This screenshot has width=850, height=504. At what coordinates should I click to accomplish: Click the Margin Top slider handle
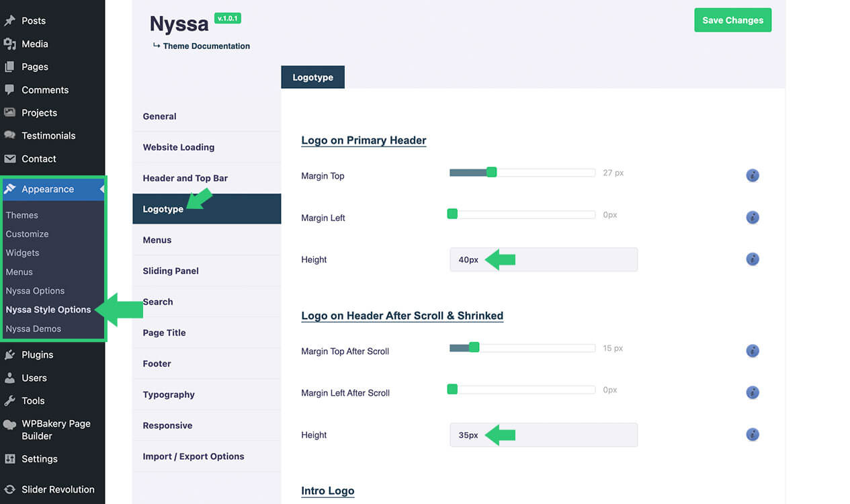click(x=491, y=173)
